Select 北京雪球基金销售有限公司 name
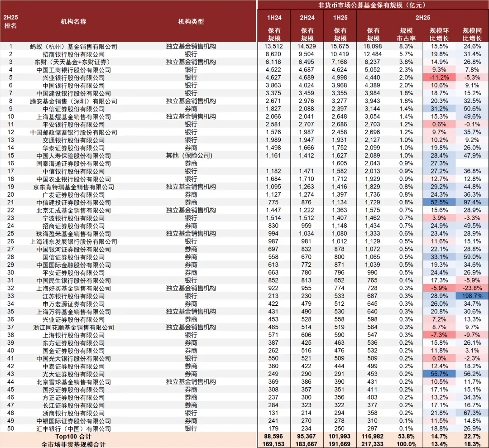The width and height of the screenshot is (489, 448). 74,382
